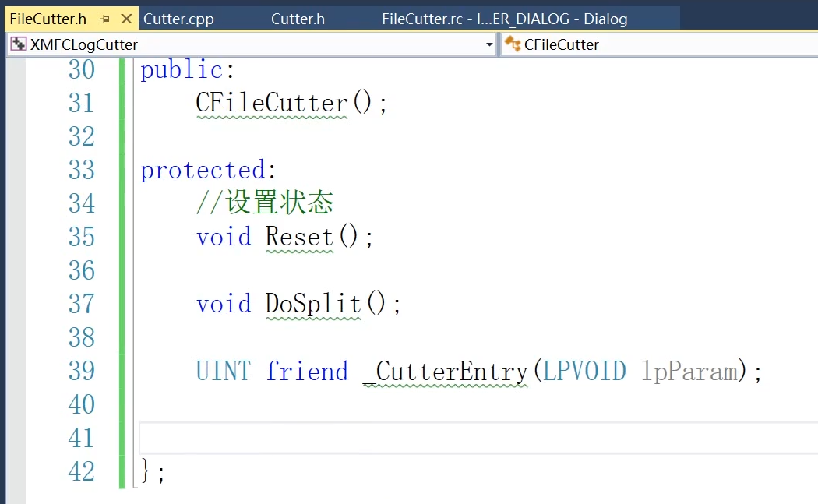Click the _CutterEntry function name

(x=446, y=372)
